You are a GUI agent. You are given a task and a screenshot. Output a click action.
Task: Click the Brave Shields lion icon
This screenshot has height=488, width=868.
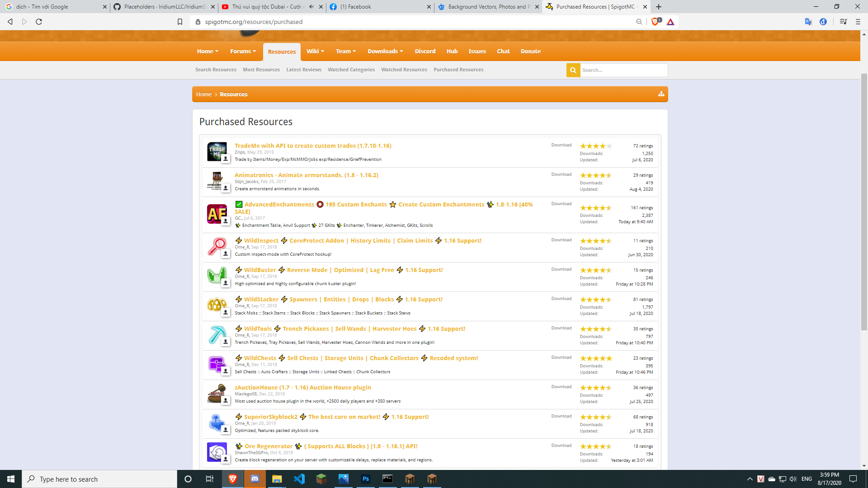pyautogui.click(x=655, y=22)
